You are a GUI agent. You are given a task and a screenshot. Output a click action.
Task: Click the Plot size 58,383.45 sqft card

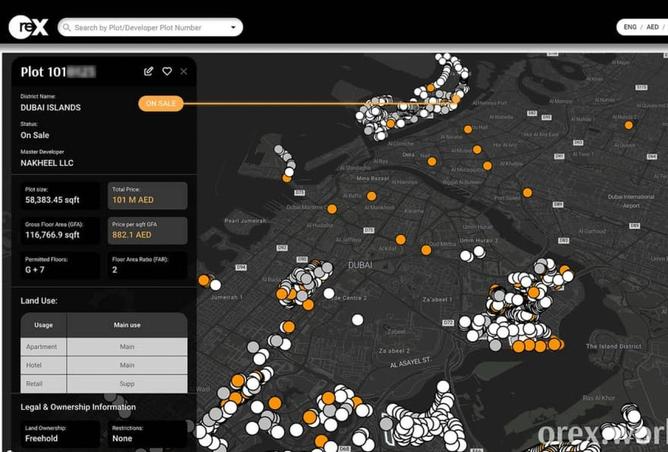(58, 195)
